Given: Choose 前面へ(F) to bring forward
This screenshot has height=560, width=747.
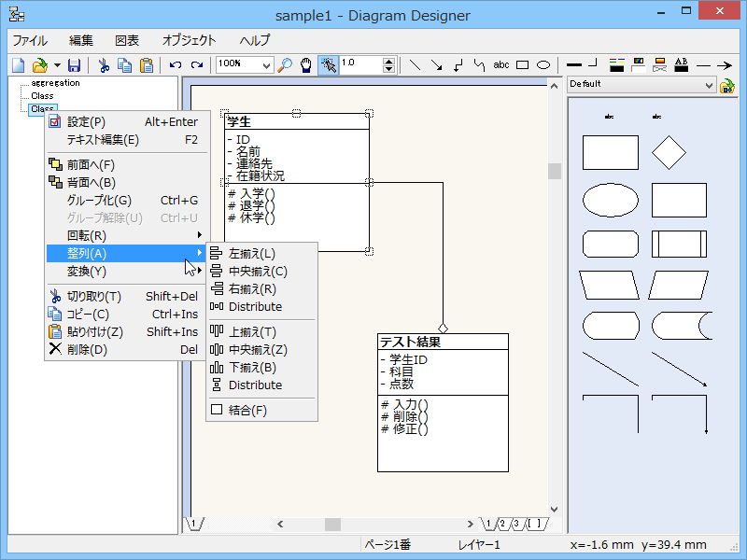Looking at the screenshot, I should pos(127,165).
